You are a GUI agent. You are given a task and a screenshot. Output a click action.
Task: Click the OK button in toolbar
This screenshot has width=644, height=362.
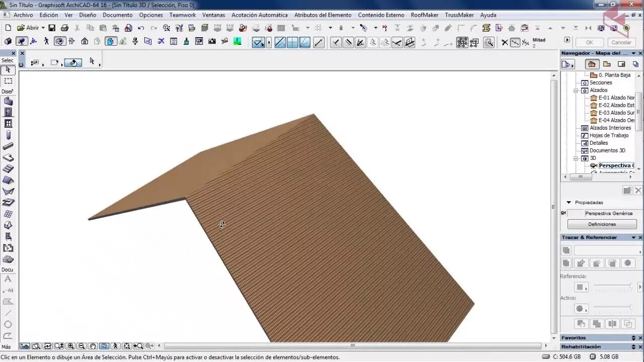589,43
